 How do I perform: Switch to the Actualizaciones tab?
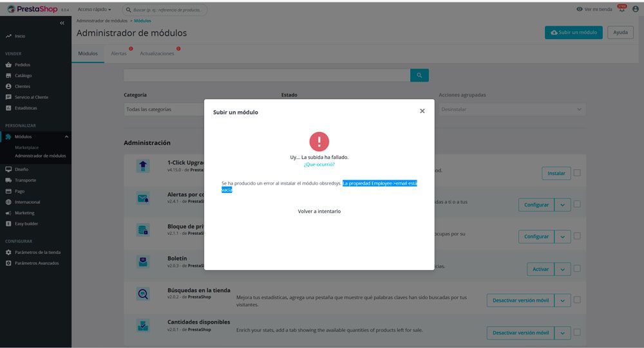(157, 54)
